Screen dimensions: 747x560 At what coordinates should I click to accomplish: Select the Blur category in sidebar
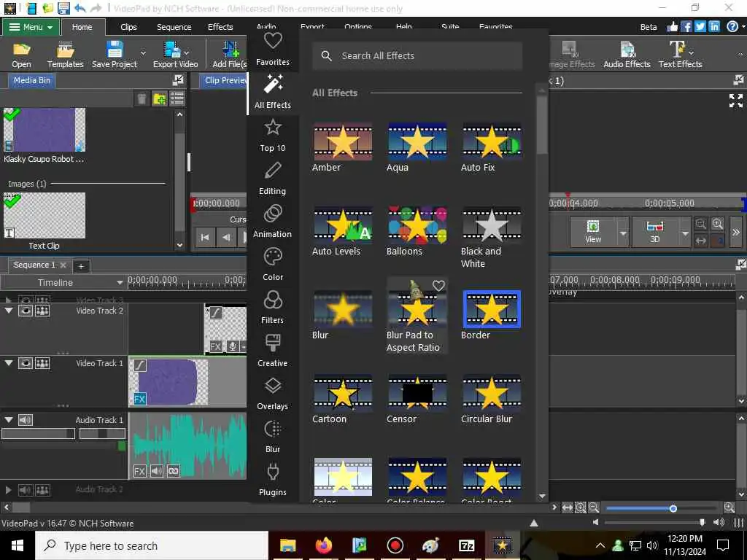273,437
